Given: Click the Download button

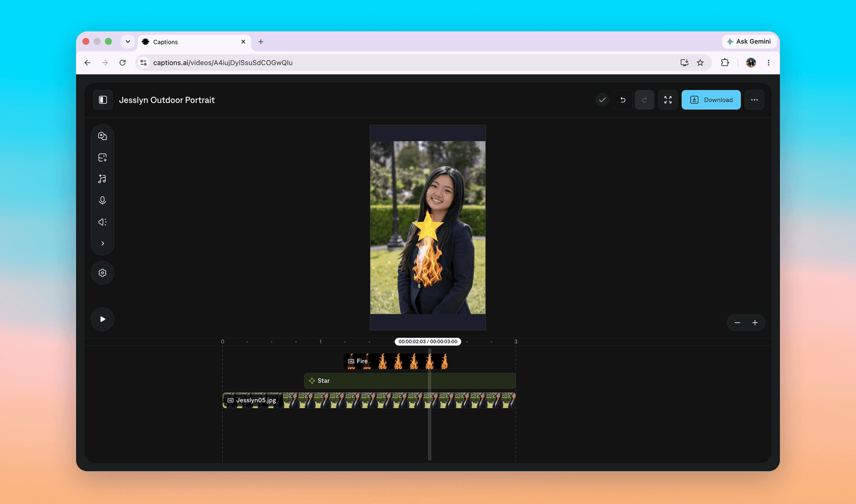Looking at the screenshot, I should pos(711,100).
